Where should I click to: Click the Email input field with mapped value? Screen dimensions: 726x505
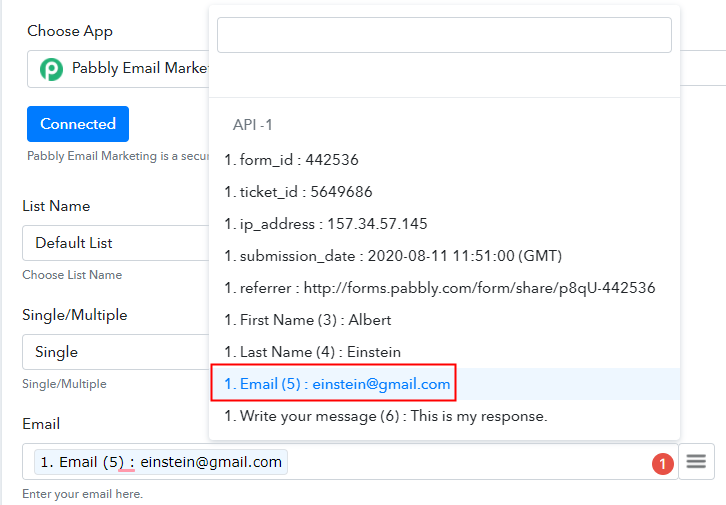(x=350, y=461)
